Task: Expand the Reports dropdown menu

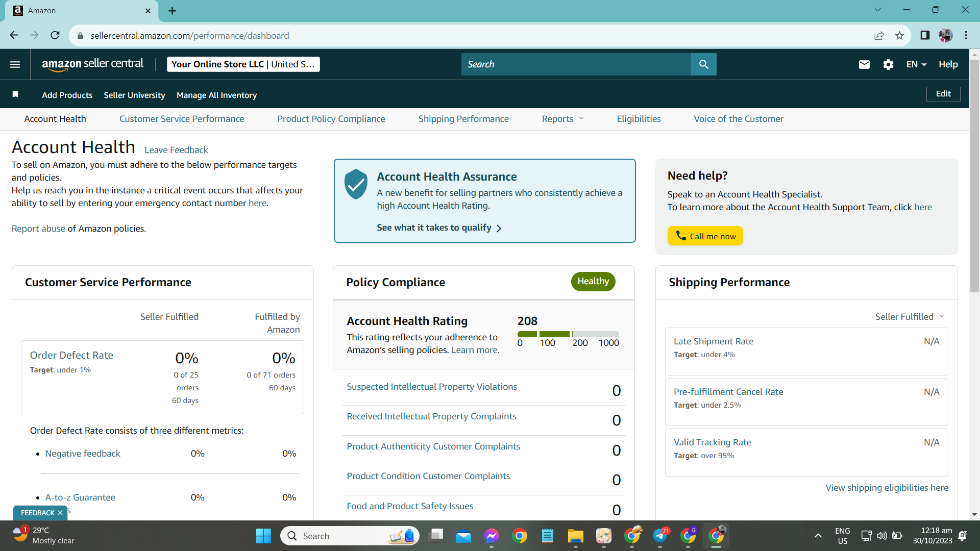Action: 562,119
